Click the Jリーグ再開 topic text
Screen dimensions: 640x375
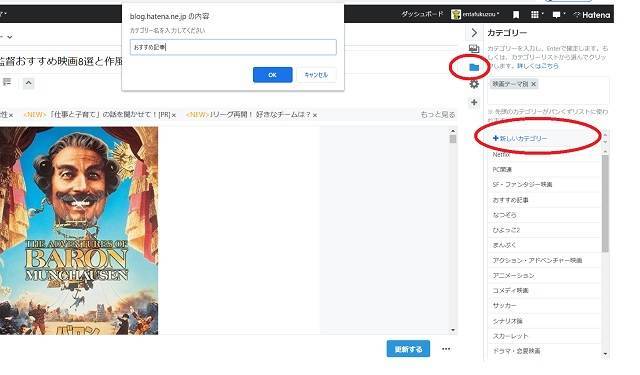[260, 115]
